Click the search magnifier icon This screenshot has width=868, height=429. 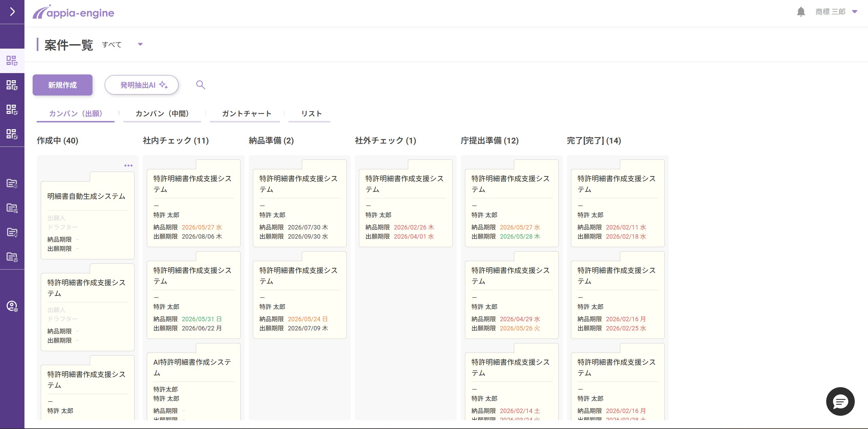click(x=201, y=85)
